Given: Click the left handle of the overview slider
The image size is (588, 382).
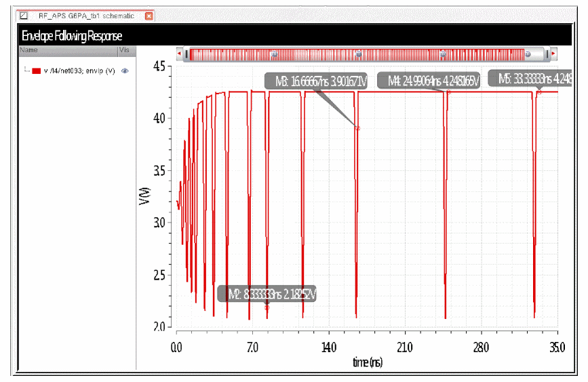Looking at the screenshot, I should [x=187, y=54].
